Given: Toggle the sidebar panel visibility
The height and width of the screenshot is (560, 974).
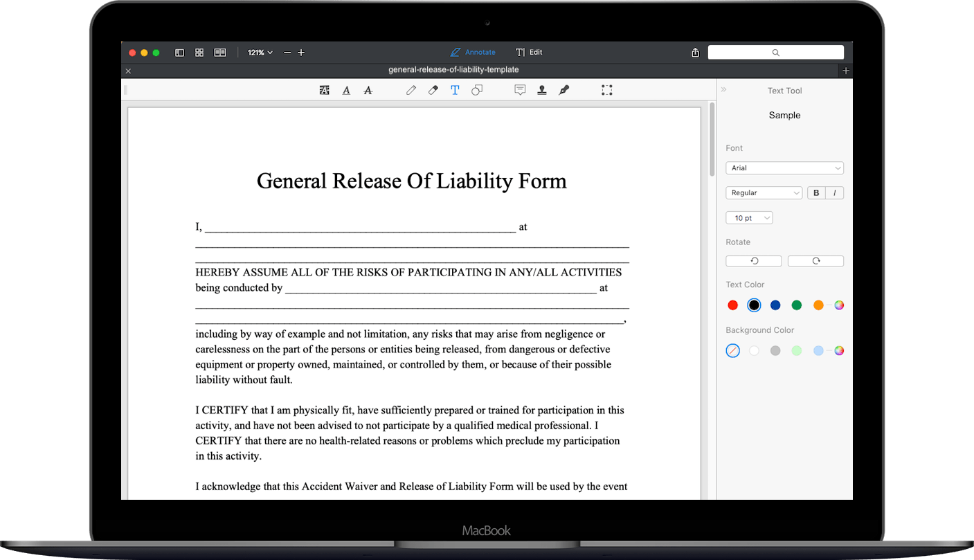Looking at the screenshot, I should (x=179, y=52).
